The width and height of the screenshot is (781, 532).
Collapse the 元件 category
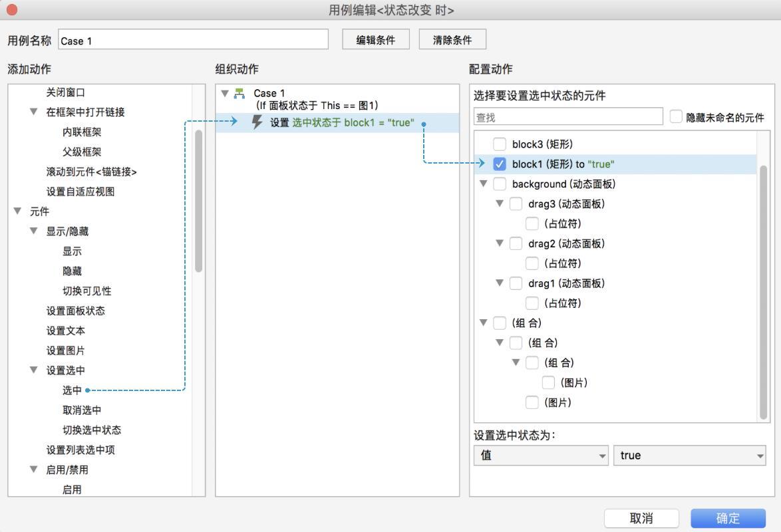(17, 211)
